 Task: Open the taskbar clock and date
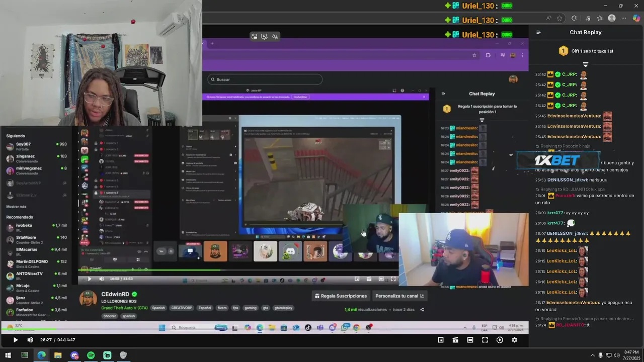pyautogui.click(x=631, y=355)
